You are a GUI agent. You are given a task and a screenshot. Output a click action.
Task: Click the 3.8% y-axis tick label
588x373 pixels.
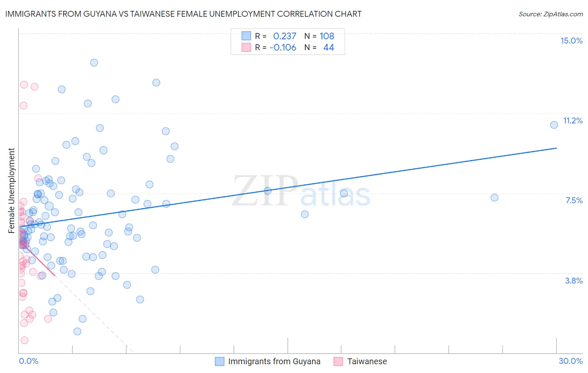[x=574, y=281]
